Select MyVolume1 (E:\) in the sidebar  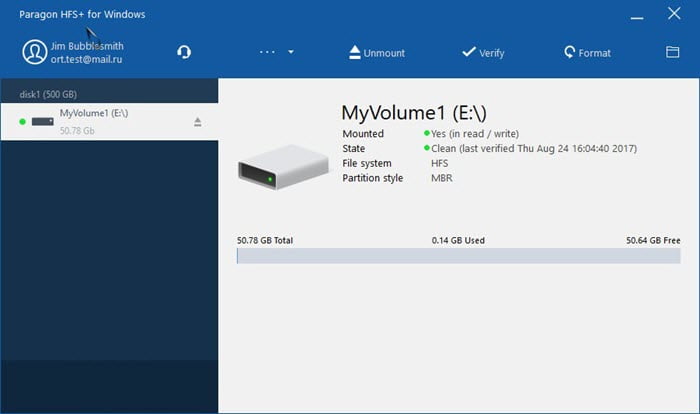click(109, 121)
